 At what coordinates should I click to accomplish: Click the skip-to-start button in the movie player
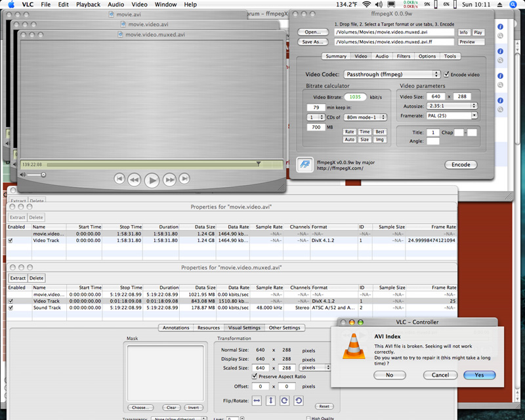[119, 178]
